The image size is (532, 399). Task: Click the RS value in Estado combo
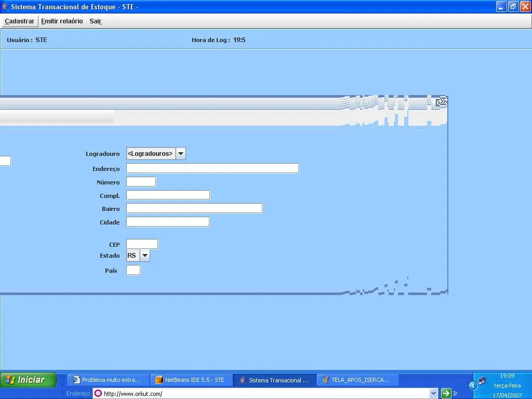pos(131,256)
